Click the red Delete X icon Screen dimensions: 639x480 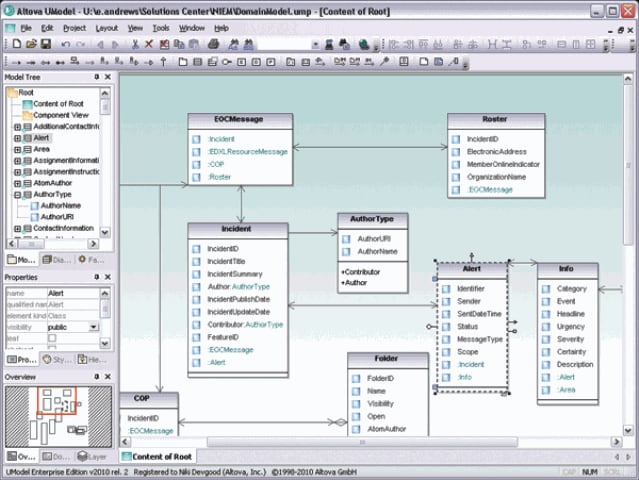click(149, 44)
